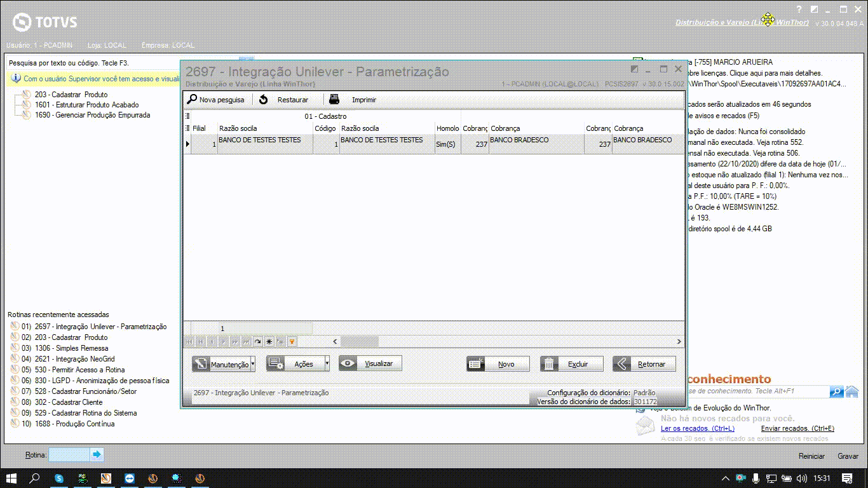Click the Imprimir printer icon

coord(334,99)
